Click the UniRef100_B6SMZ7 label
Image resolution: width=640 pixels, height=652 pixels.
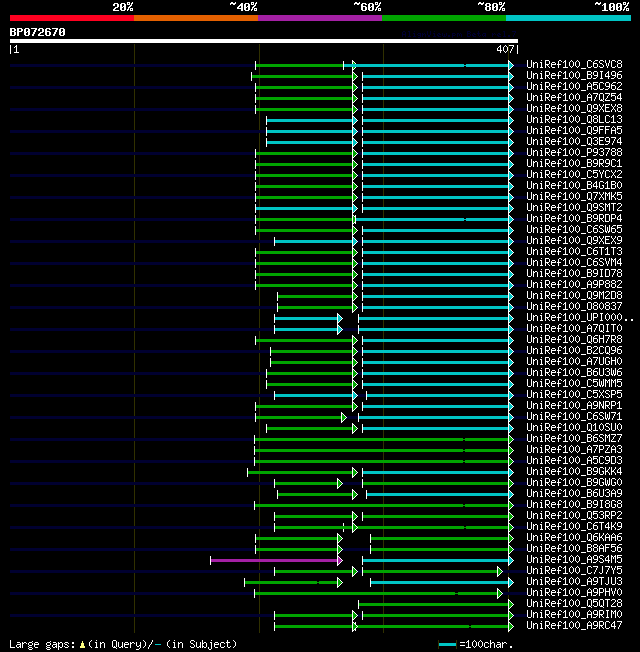(574, 439)
